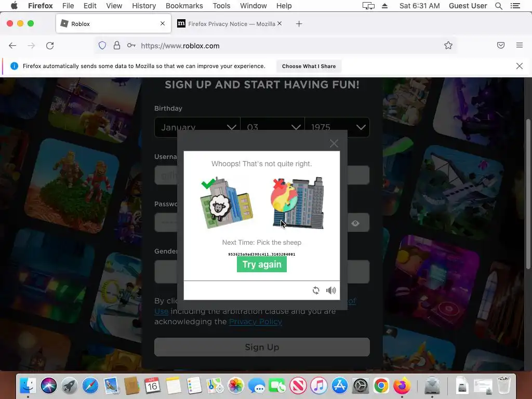Switch to the Firefox Privacy Notice tab
The width and height of the screenshot is (532, 399).
coord(229,24)
